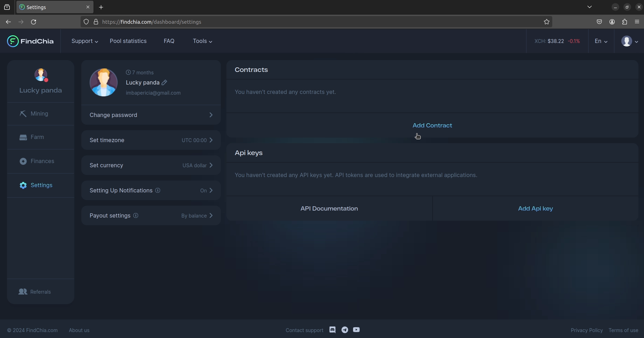Click the small sidebar avatar above Lucky panda
Screen dimensions: 644x338
(41, 75)
